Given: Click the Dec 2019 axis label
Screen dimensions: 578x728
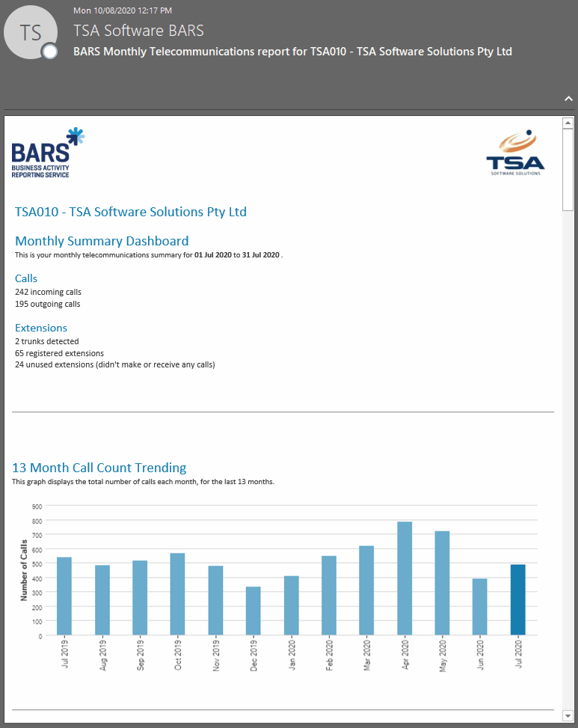Looking at the screenshot, I should tap(253, 655).
